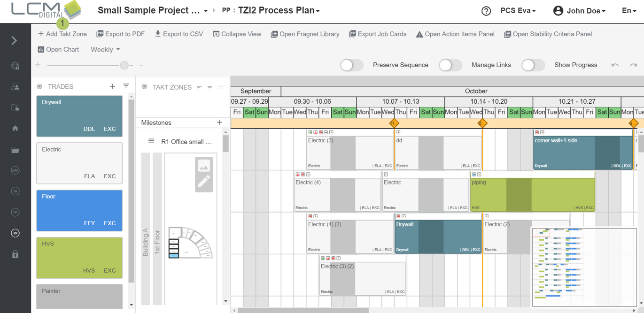644x313 pixels.
Task: Open Fragnet Library
Action: pyautogui.click(x=305, y=34)
